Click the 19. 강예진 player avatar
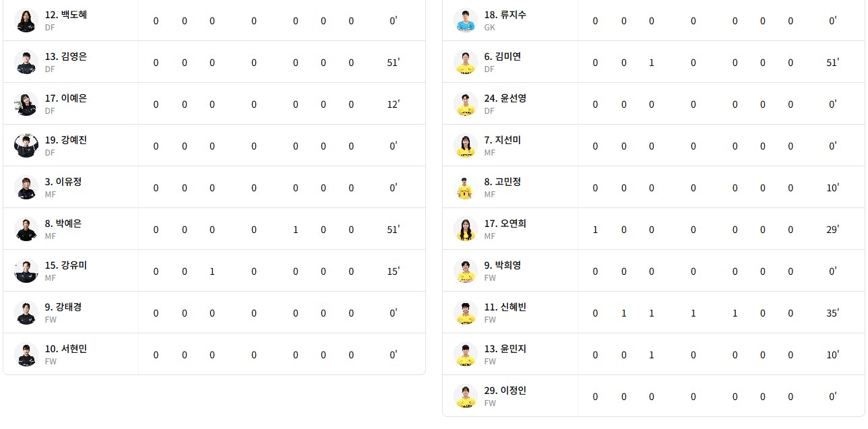Image resolution: width=868 pixels, height=429 pixels. [26, 145]
